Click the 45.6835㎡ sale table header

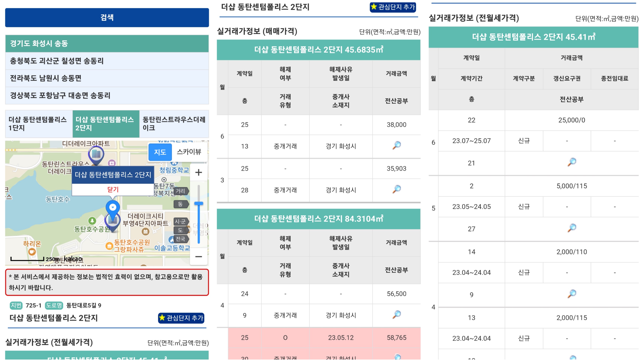coord(318,50)
